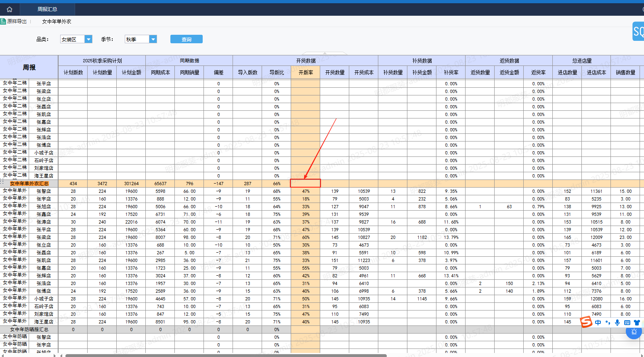The height and width of the screenshot is (357, 644).
Task: Click the 开货数量 column header
Action: tap(335, 72)
